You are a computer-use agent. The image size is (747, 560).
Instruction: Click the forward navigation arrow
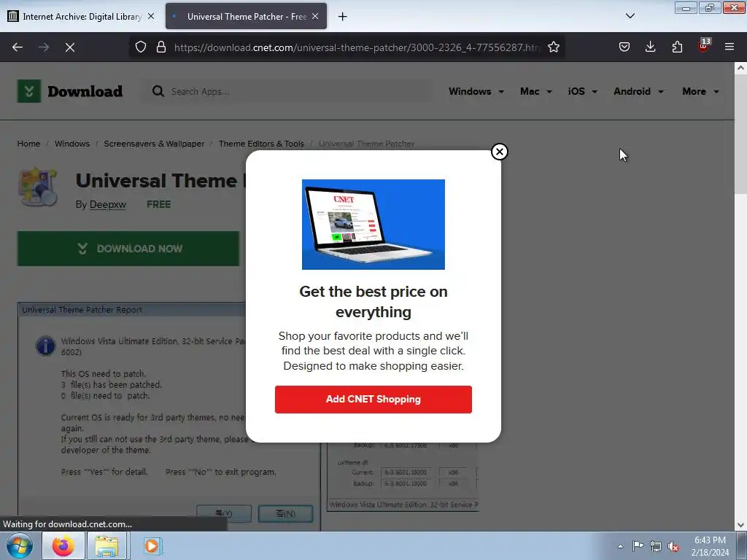[x=44, y=47]
